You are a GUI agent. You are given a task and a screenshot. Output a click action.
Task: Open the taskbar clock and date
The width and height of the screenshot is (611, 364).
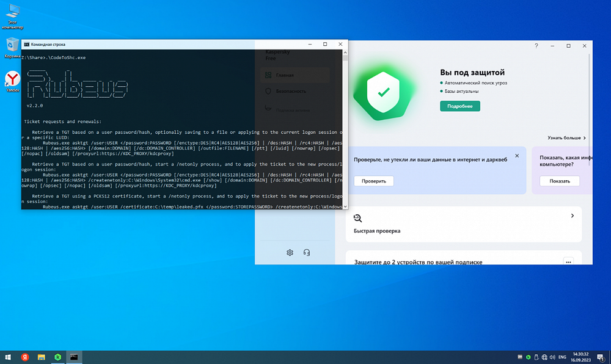click(581, 357)
